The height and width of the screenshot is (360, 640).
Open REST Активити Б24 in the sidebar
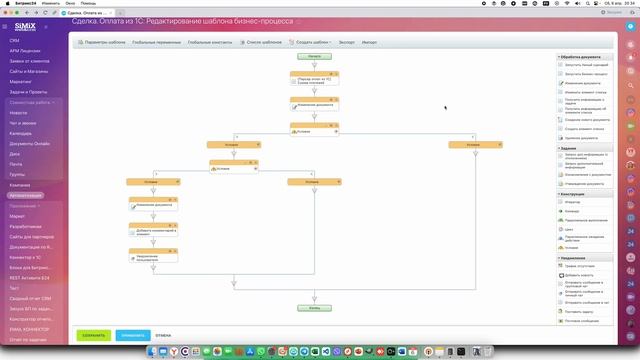pos(29,278)
